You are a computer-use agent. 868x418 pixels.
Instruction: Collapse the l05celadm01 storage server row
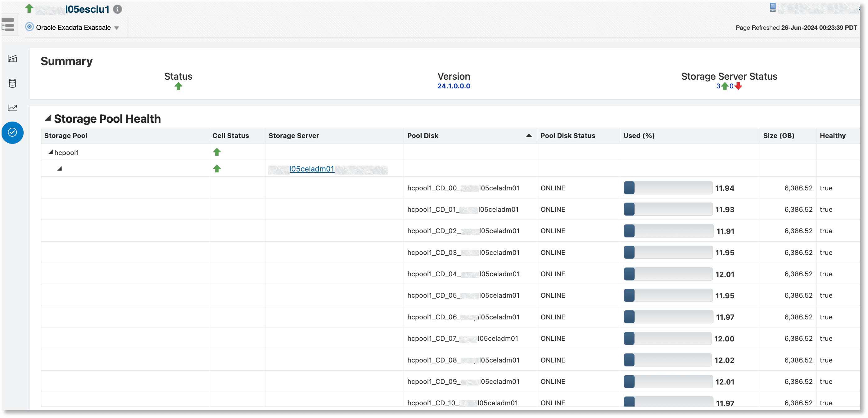point(60,169)
